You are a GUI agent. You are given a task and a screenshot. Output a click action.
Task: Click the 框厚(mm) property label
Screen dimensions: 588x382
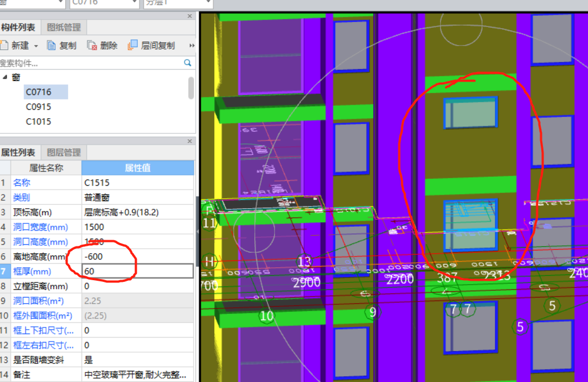(32, 271)
